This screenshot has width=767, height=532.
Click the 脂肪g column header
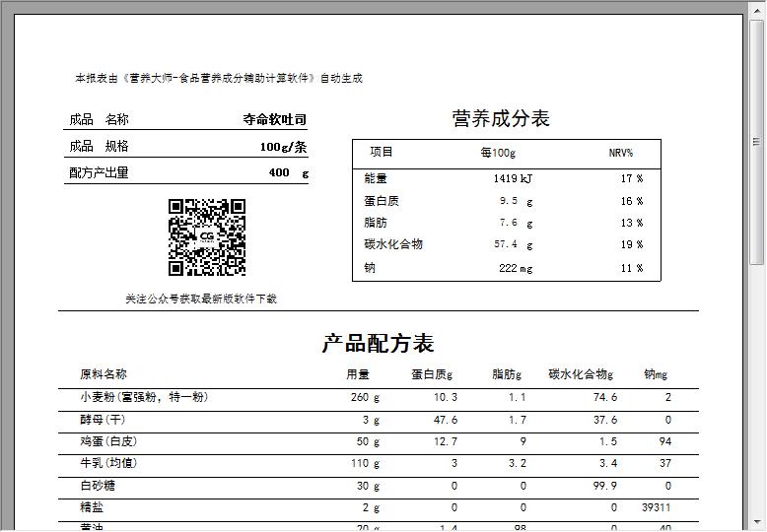pos(507,374)
